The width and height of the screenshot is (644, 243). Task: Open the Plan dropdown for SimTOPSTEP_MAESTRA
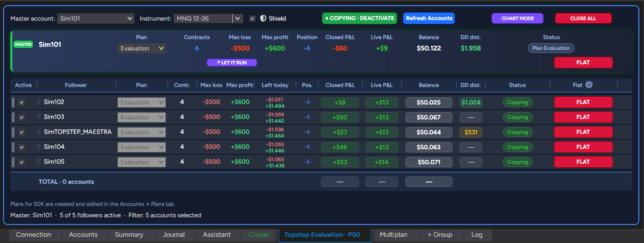(142, 132)
